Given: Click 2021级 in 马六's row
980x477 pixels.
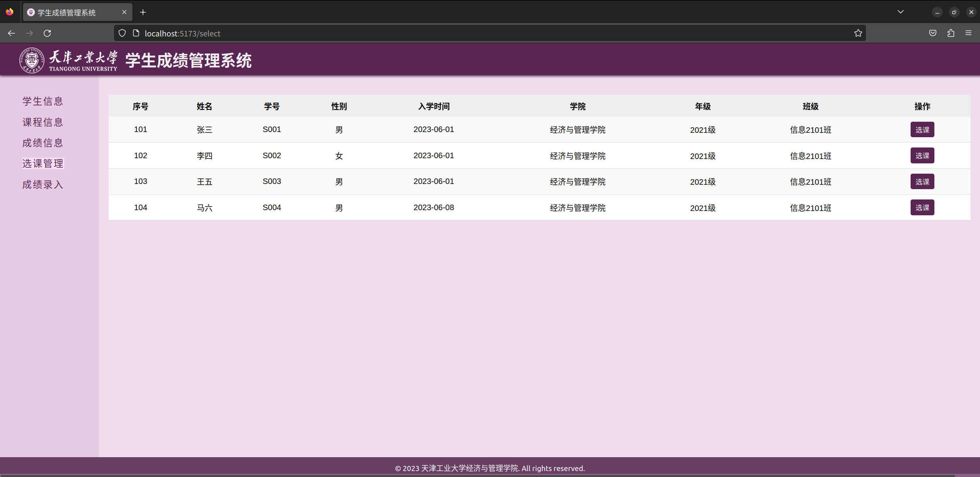Looking at the screenshot, I should click(x=703, y=208).
